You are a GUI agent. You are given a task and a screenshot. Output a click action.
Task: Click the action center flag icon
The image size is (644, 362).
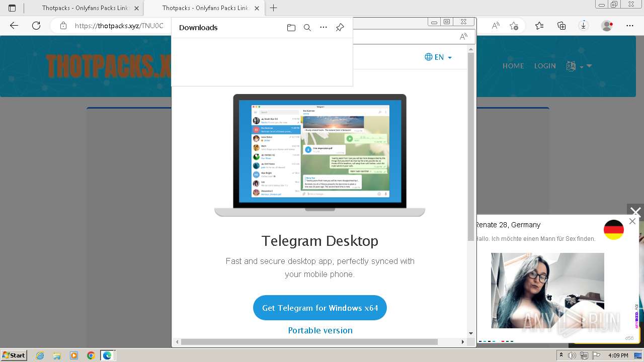coord(595,355)
